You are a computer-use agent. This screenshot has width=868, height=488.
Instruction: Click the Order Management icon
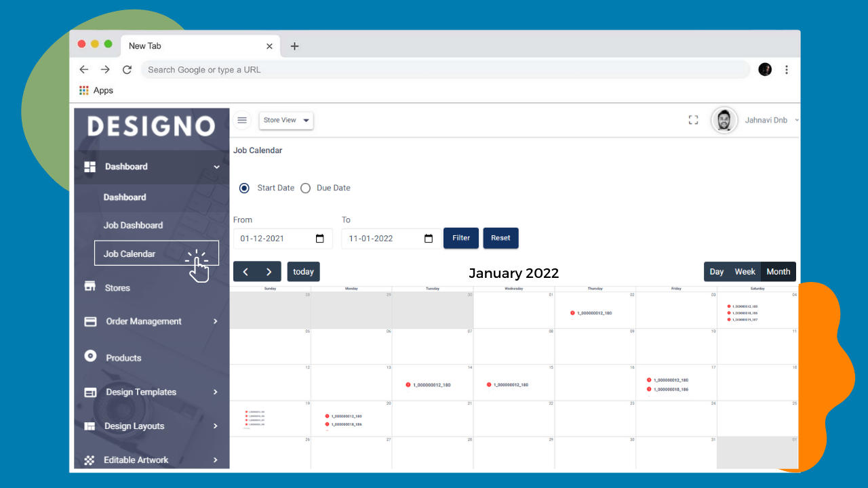[90, 321]
